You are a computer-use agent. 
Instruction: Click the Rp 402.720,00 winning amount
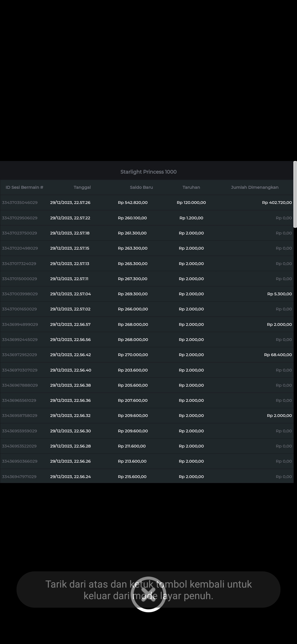coord(277,203)
